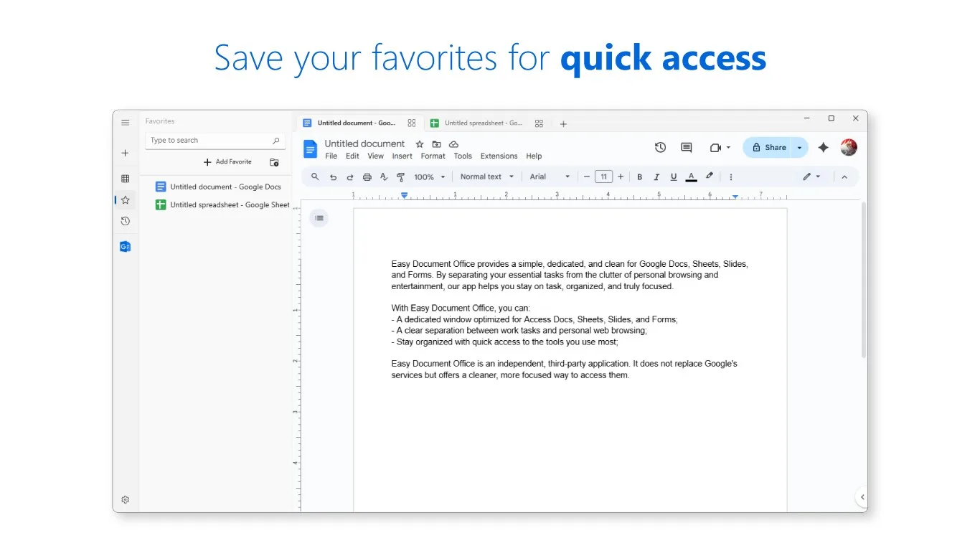Open the highlight color picker

point(710,176)
